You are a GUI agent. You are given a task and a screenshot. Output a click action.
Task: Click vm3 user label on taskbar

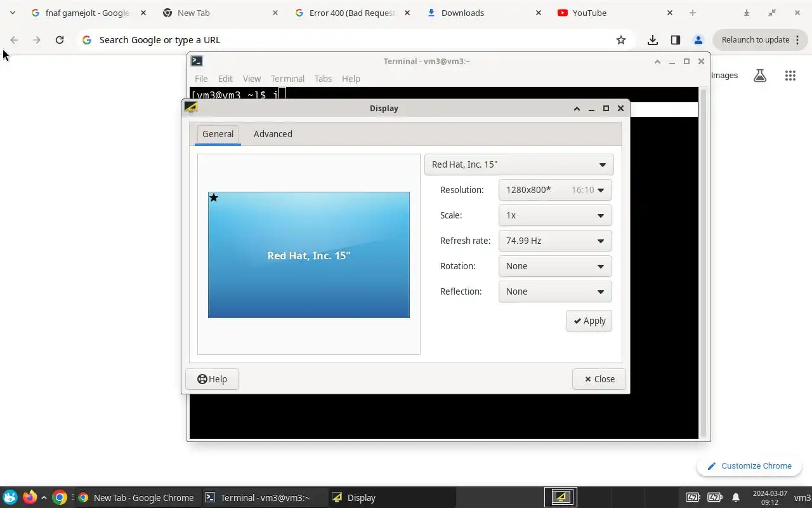tap(802, 498)
